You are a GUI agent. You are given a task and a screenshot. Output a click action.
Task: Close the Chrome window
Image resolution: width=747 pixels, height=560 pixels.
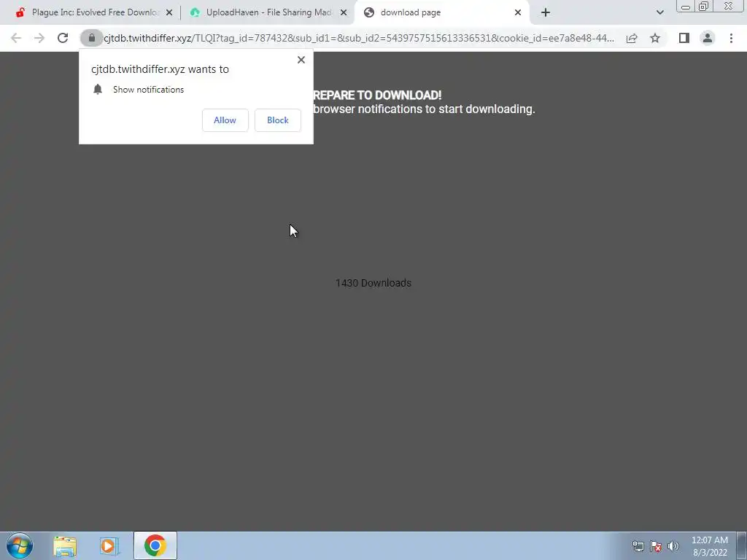(729, 7)
